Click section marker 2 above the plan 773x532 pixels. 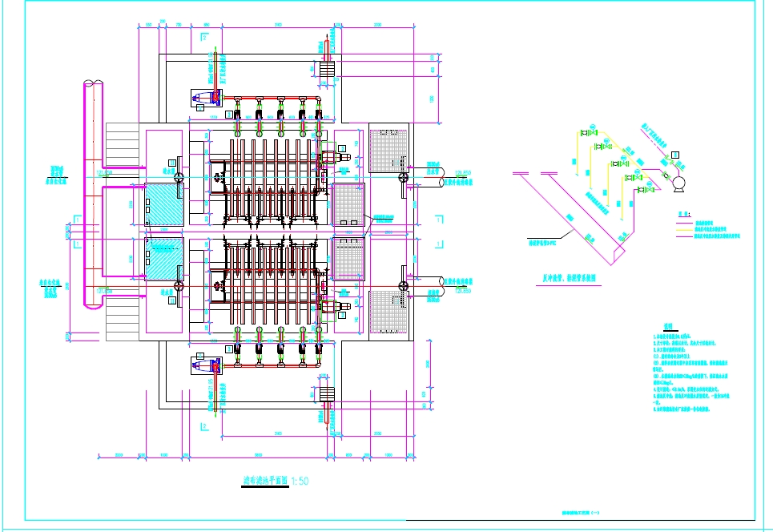pyautogui.click(x=203, y=37)
